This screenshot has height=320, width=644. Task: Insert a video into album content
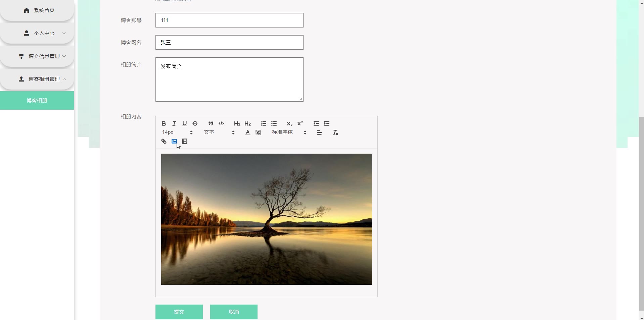185,141
